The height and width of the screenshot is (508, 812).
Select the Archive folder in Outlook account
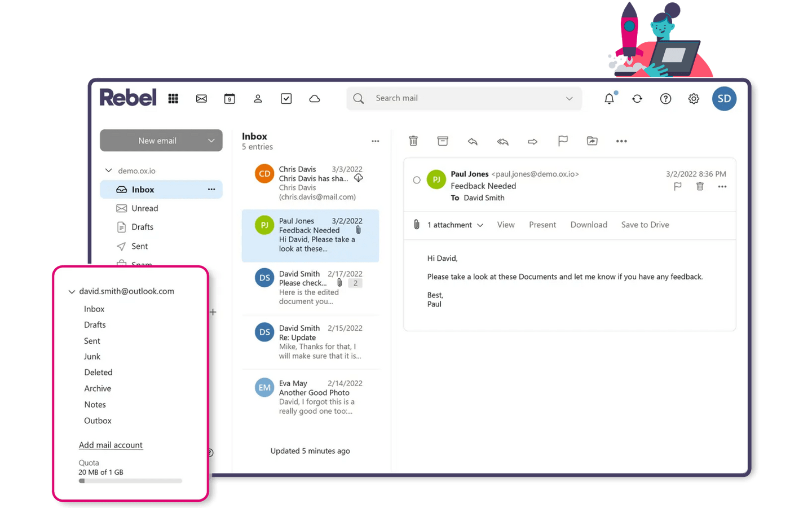click(98, 388)
